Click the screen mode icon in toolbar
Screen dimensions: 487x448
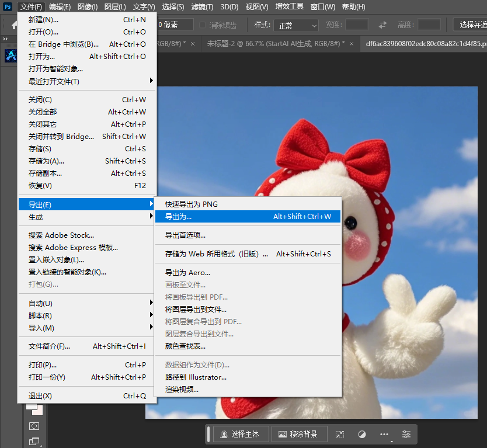[x=34, y=441]
